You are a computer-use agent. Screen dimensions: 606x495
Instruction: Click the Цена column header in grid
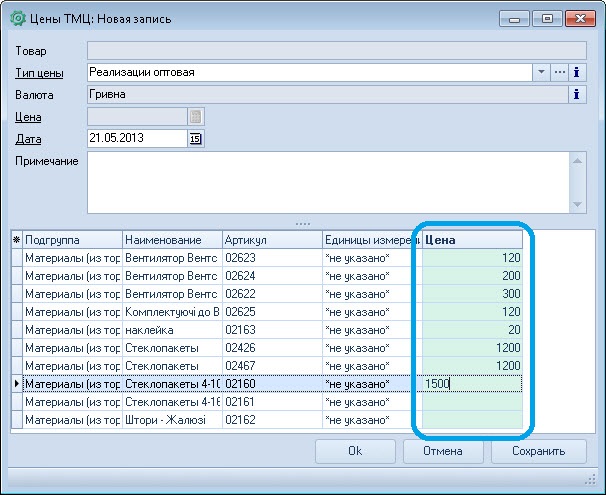coord(472,240)
